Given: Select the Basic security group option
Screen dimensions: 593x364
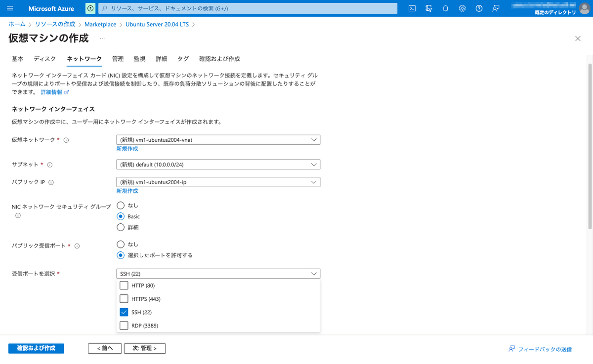Looking at the screenshot, I should [x=121, y=216].
